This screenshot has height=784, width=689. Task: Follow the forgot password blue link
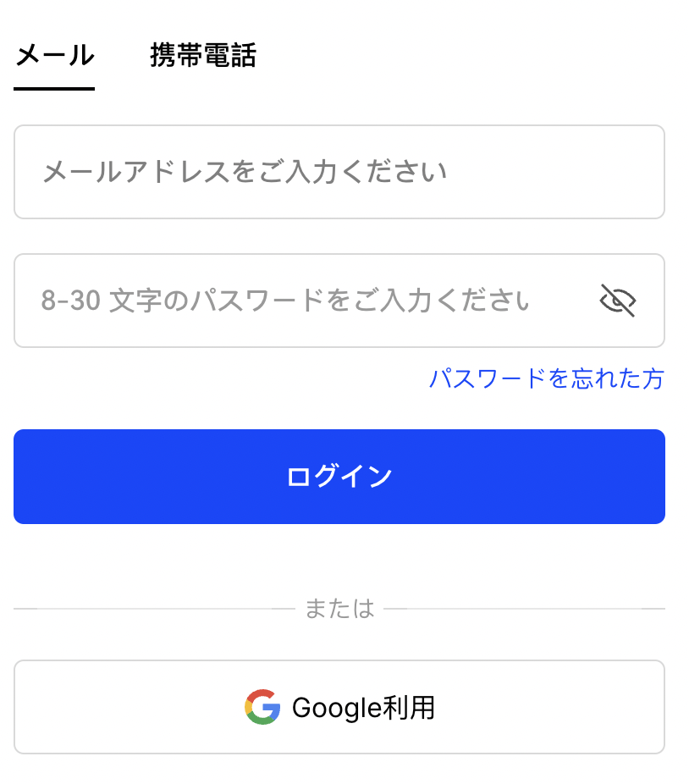pyautogui.click(x=547, y=378)
